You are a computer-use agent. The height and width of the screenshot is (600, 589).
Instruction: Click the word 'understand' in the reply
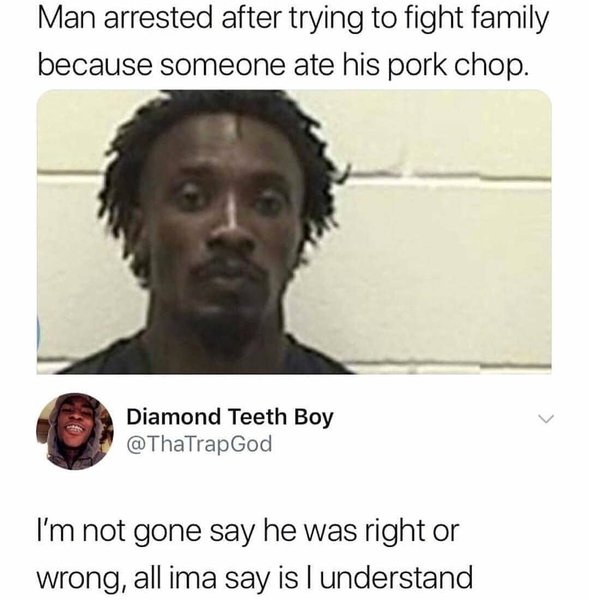396,577
